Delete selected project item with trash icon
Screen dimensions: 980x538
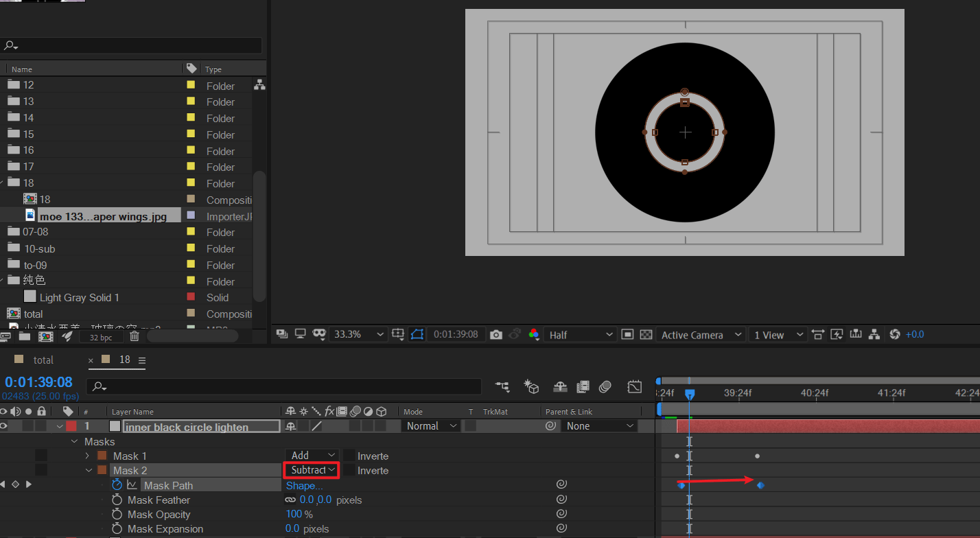[x=135, y=336]
